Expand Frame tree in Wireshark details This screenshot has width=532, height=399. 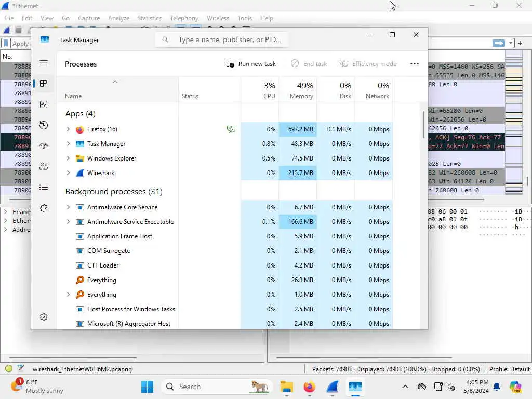(5, 212)
